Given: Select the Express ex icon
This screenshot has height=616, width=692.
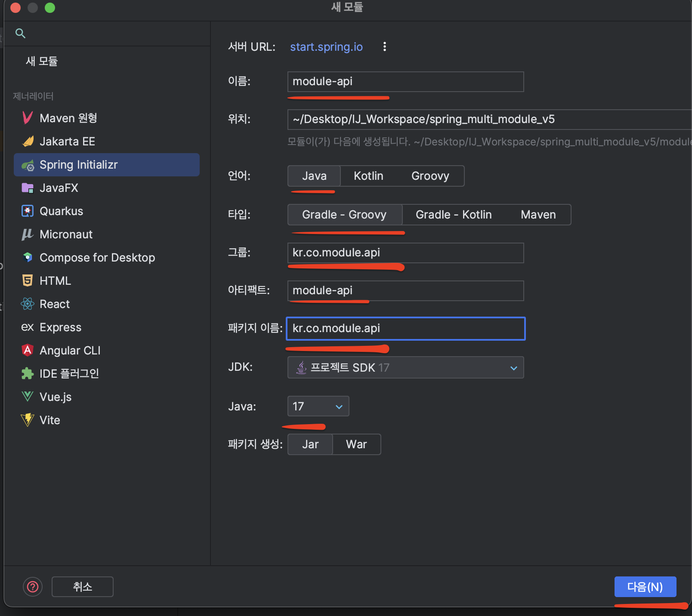Looking at the screenshot, I should tap(28, 327).
